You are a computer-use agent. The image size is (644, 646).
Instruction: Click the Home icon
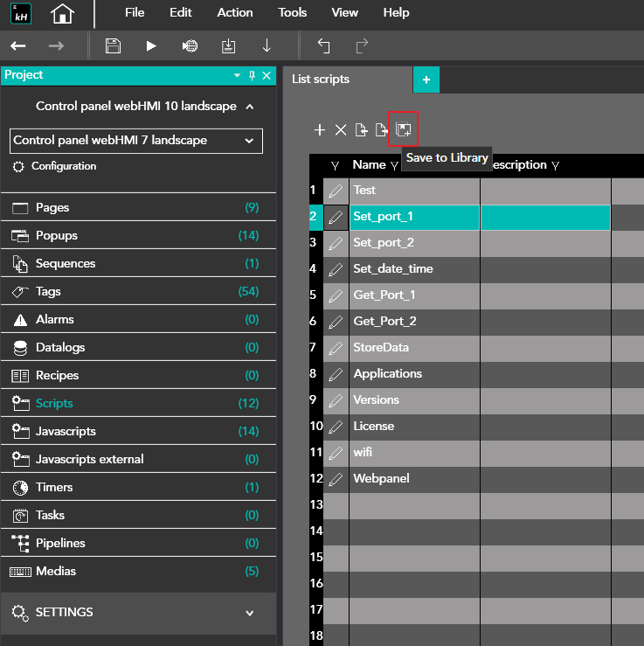coord(62,13)
